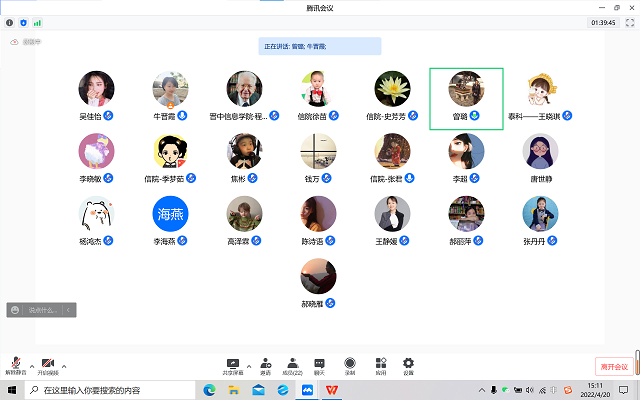Start recording (录制) the meeting
This screenshot has width=640, height=400.
[350, 366]
